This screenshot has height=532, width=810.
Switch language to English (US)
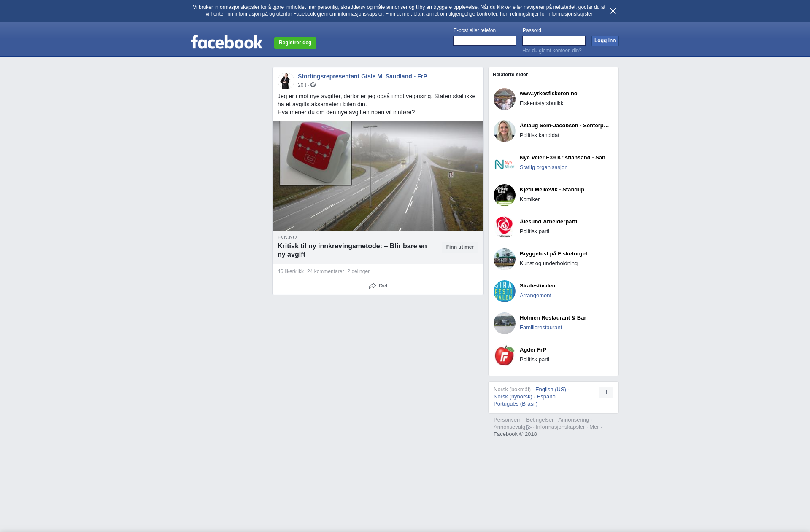pos(551,390)
